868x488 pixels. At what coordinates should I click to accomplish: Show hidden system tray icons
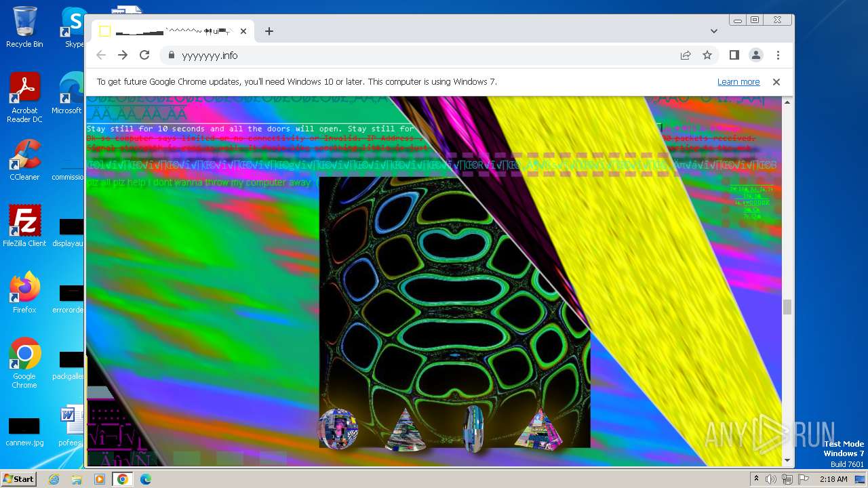tap(756, 479)
